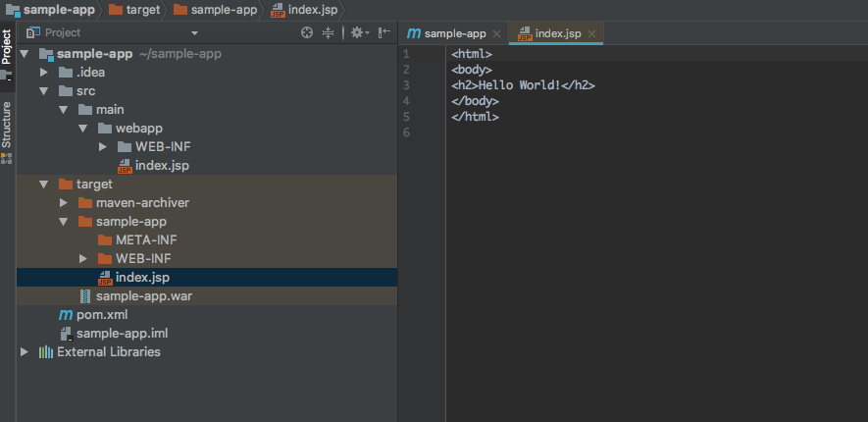The image size is (868, 422).
Task: Expand External Libraries node
Action: pos(25,351)
